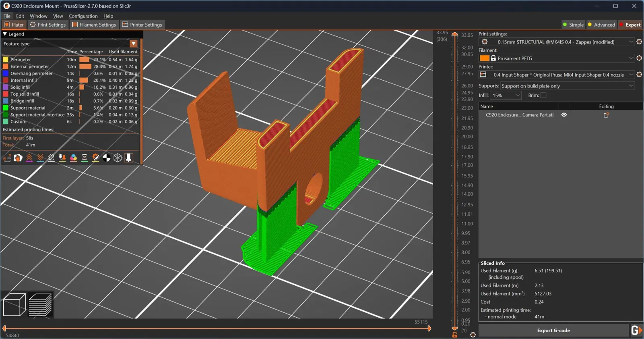
Task: Switch to the Plater tab
Action: tap(14, 25)
